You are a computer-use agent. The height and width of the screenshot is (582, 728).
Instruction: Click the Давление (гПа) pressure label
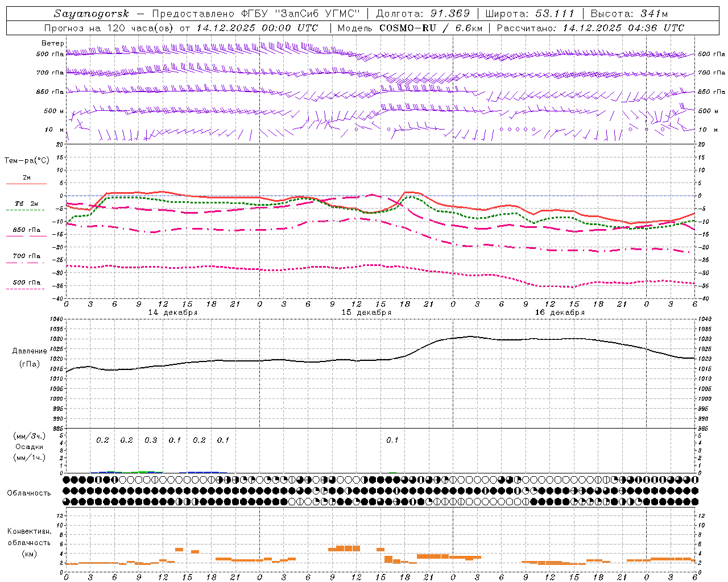pyautogui.click(x=30, y=357)
